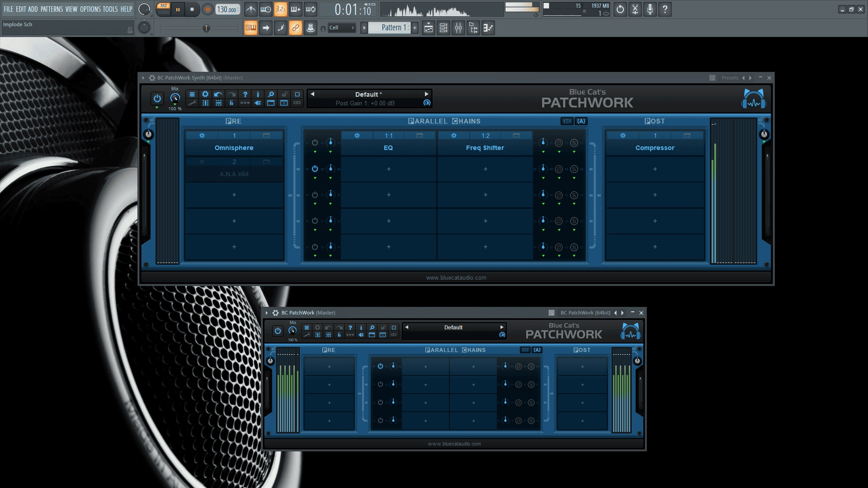The image size is (868, 488).
Task: Open the main menu icon in PatchWork Synth toolbar
Action: [x=192, y=94]
